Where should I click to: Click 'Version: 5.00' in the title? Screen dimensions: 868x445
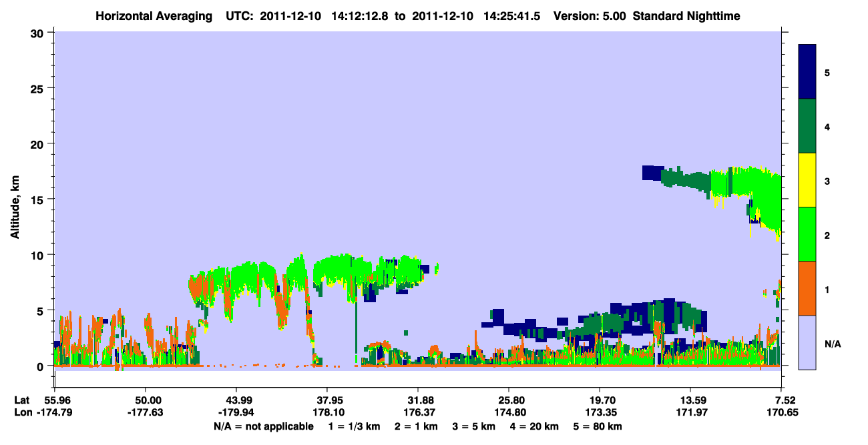(x=590, y=15)
